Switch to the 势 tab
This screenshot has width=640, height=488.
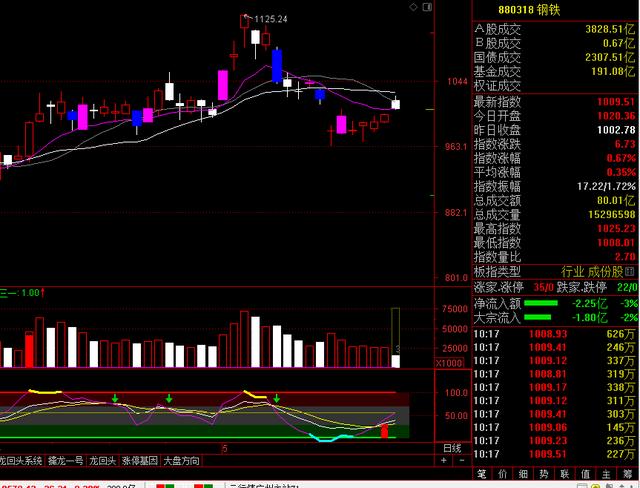point(544,474)
